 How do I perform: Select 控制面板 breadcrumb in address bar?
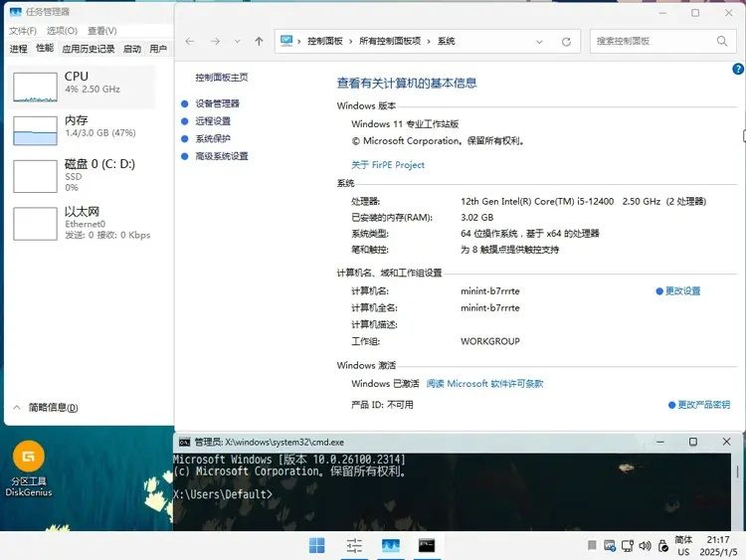coord(325,42)
